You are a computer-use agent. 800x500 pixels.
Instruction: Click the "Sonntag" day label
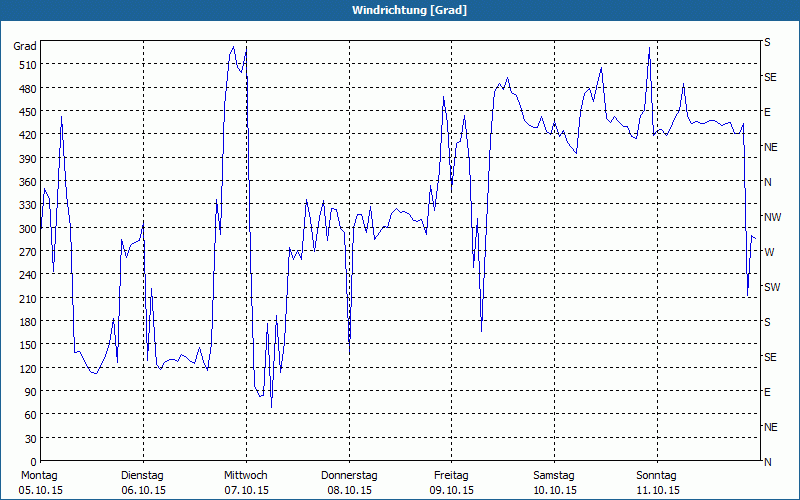pos(656,476)
